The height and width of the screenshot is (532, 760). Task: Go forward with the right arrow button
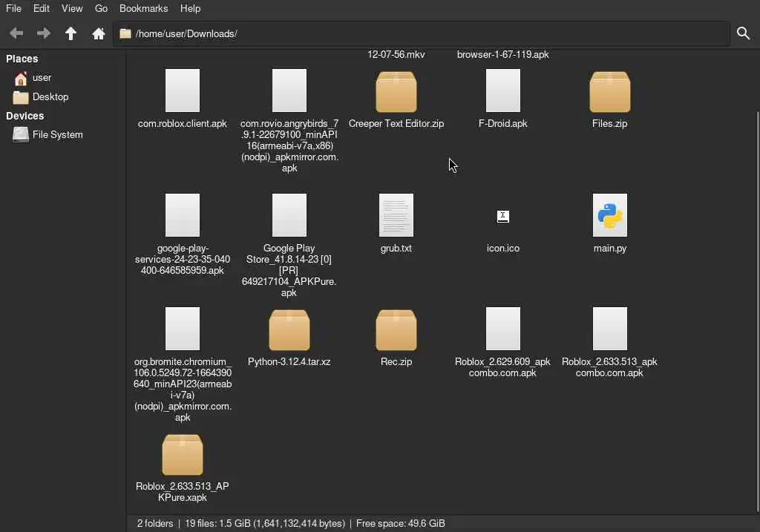pyautogui.click(x=44, y=33)
